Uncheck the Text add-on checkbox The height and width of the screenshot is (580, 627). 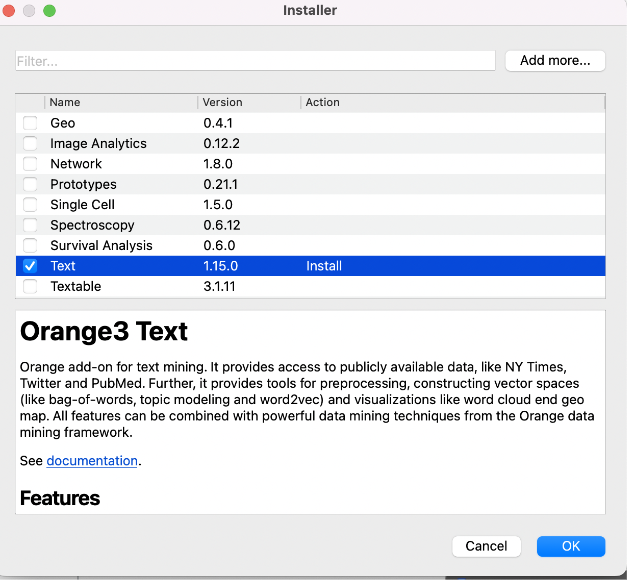click(30, 266)
